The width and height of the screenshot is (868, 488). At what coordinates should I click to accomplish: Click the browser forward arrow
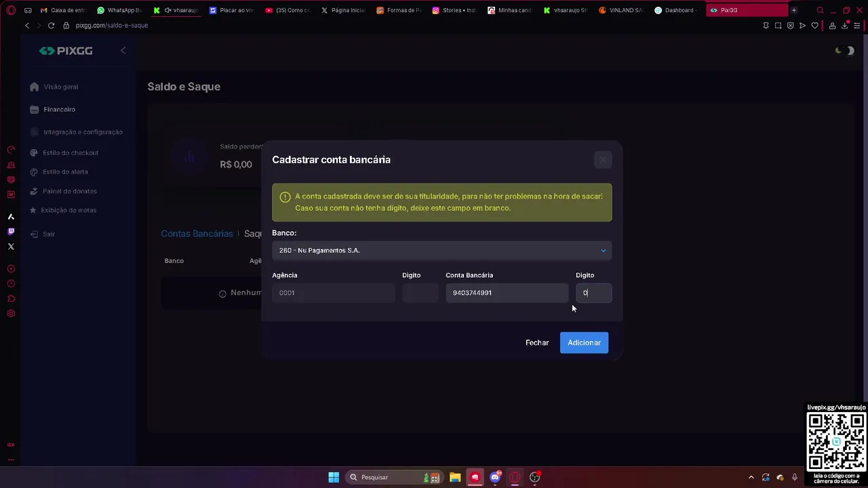coord(39,25)
